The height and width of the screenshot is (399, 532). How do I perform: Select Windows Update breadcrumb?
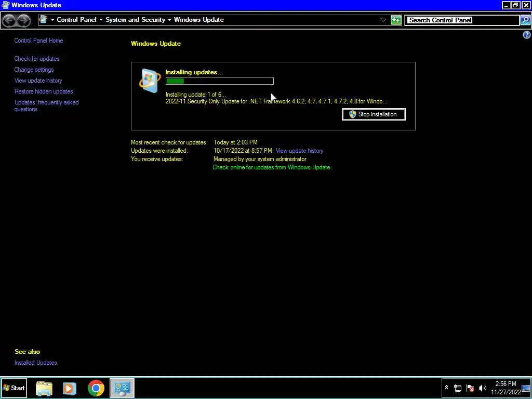199,20
